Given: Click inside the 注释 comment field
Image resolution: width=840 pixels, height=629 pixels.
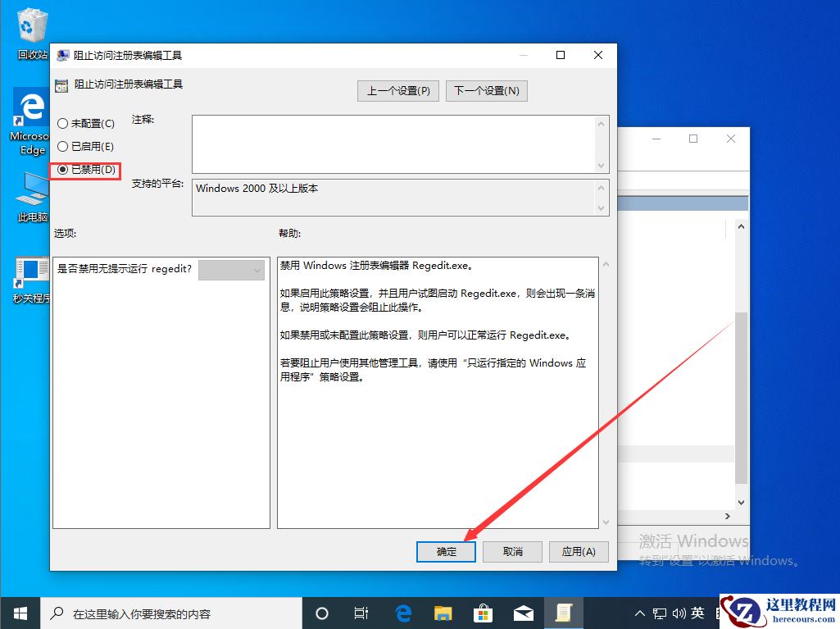Looking at the screenshot, I should tap(393, 144).
